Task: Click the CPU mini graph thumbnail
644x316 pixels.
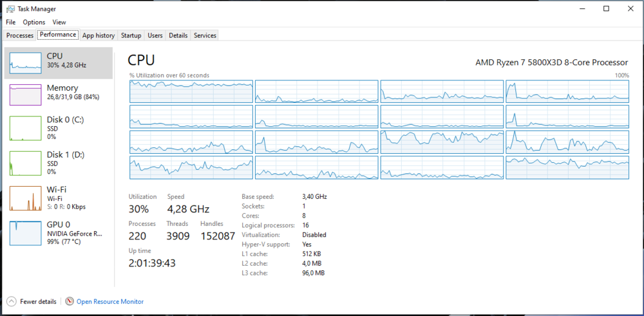Action: click(25, 60)
